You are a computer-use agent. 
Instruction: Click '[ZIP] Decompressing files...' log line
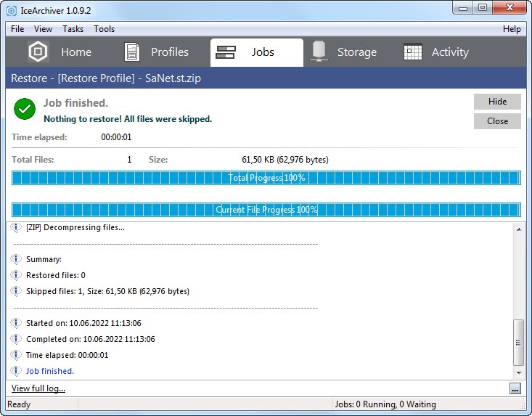75,227
